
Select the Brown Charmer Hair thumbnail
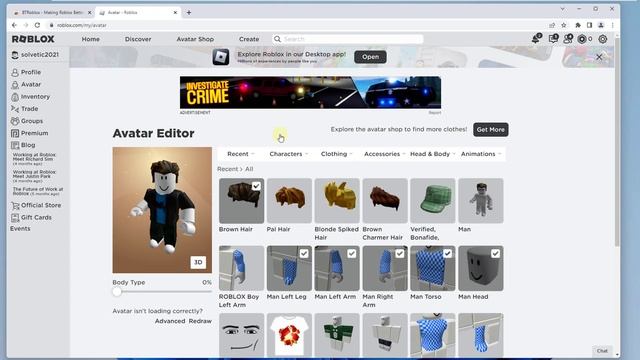tap(385, 200)
